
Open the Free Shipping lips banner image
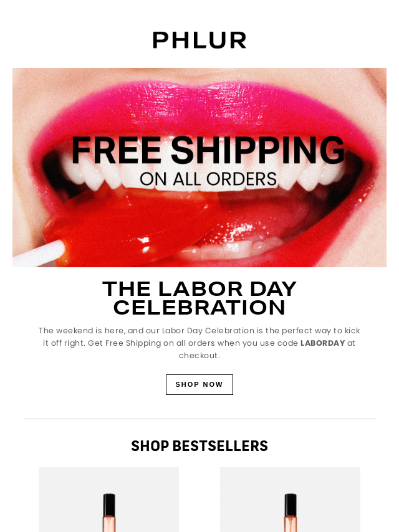[x=199, y=168]
